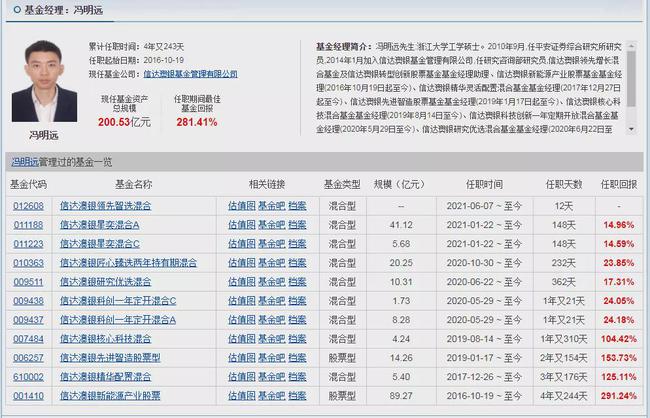
Task: Click the 4年又243天 tenure value
Action: [x=164, y=46]
